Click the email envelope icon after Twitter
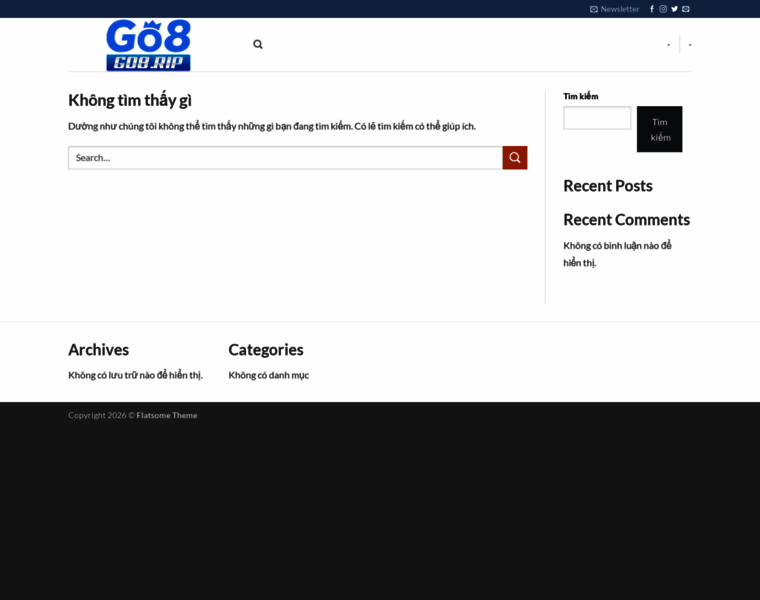The height and width of the screenshot is (600, 760). point(686,9)
